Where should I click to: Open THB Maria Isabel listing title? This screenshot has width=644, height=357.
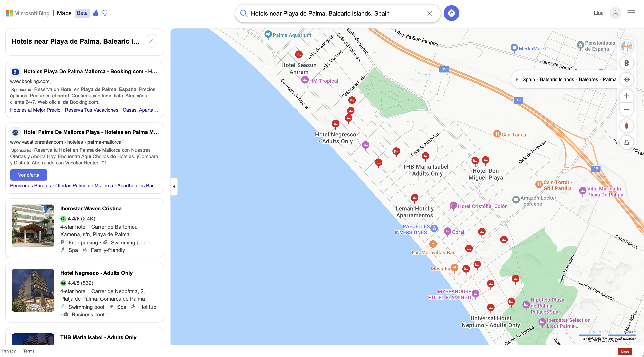click(98, 338)
